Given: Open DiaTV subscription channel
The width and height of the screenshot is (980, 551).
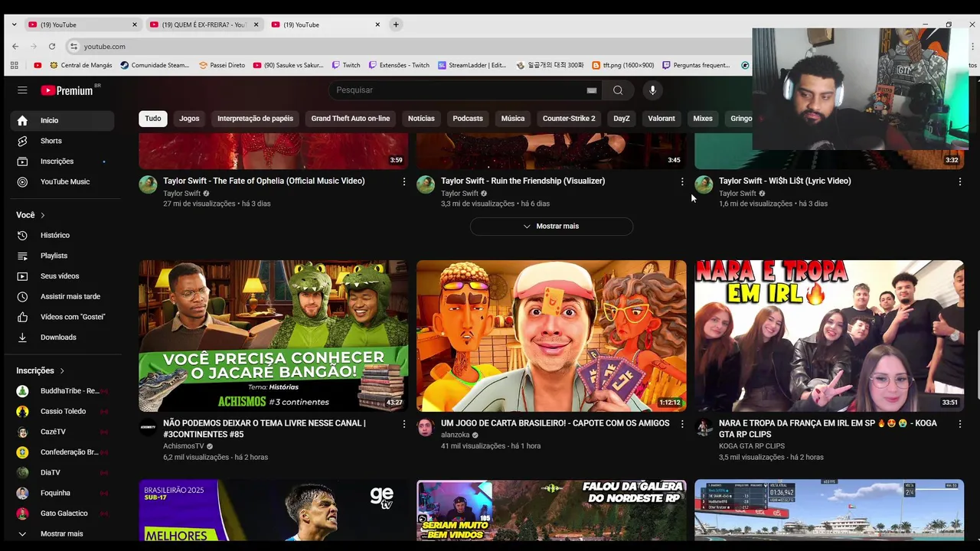Looking at the screenshot, I should point(63,473).
